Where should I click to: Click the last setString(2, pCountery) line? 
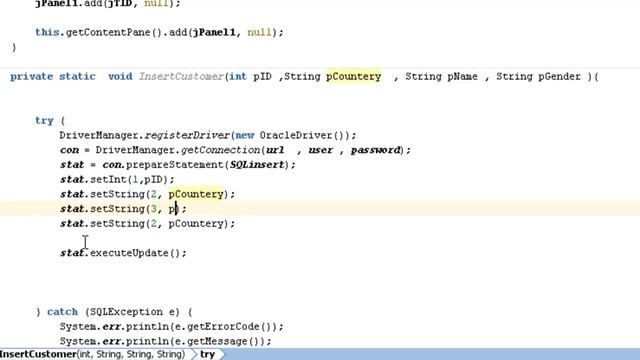pyautogui.click(x=148, y=224)
